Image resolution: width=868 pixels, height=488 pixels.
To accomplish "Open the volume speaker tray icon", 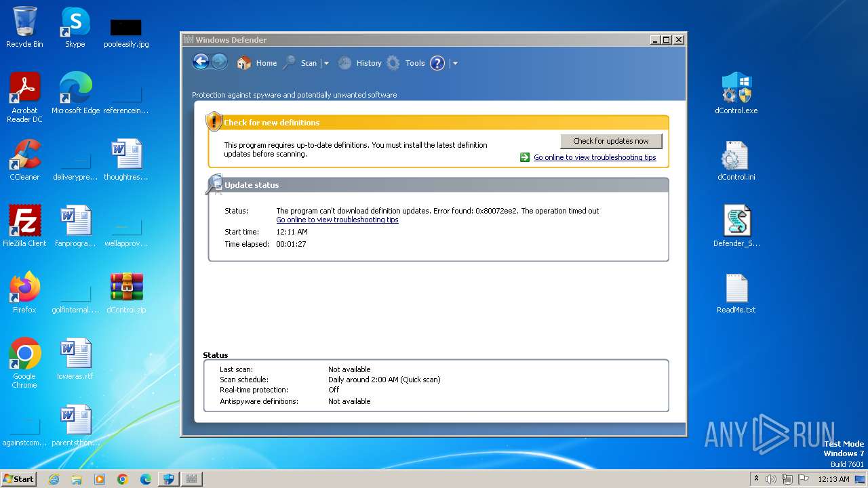I will [771, 479].
